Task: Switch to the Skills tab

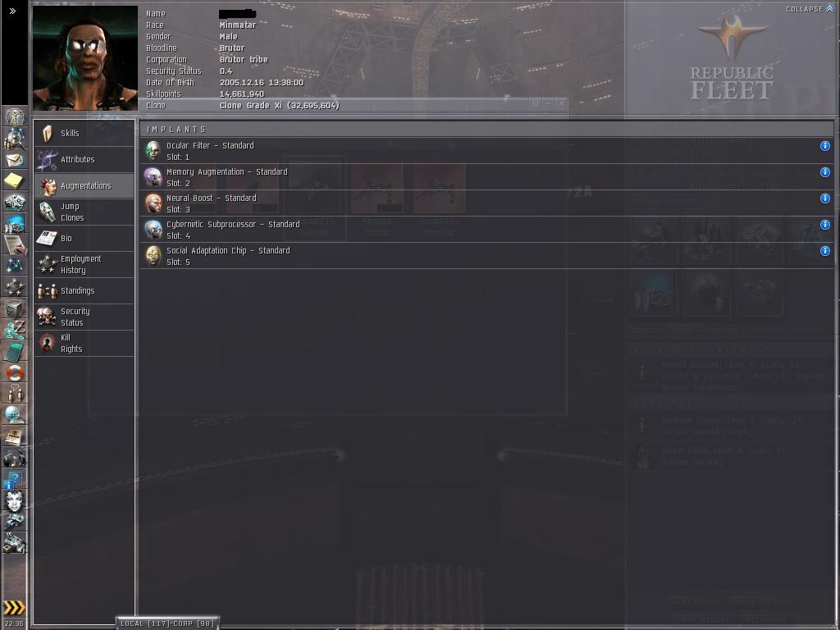Action: pos(84,134)
